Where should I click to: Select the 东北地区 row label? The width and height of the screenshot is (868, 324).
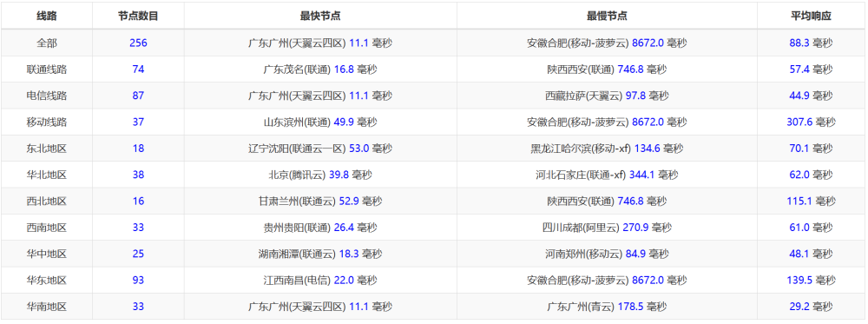[47, 149]
